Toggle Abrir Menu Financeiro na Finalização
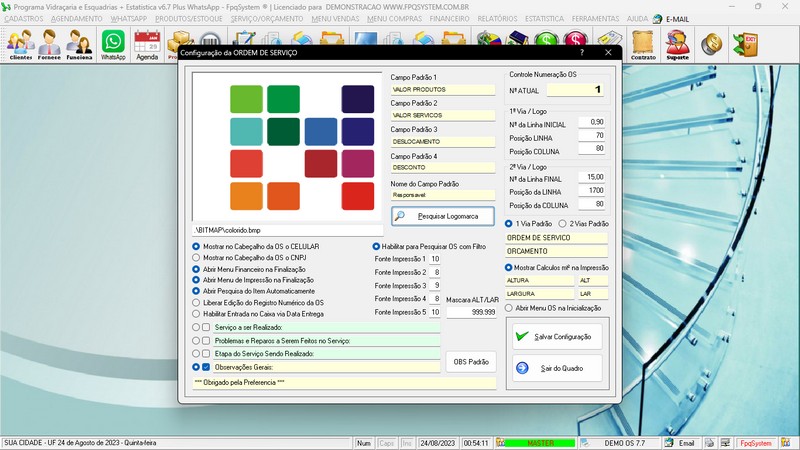Screen dimensions: 800x450 point(196,269)
